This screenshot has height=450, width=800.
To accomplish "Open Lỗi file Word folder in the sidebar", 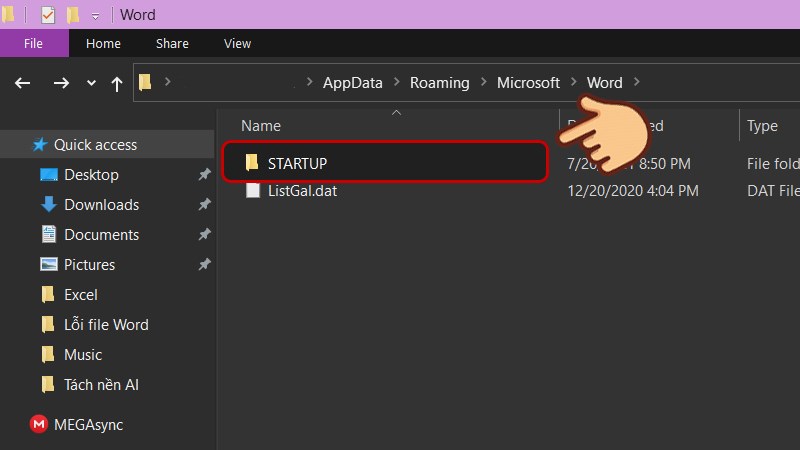I will pyautogui.click(x=106, y=324).
